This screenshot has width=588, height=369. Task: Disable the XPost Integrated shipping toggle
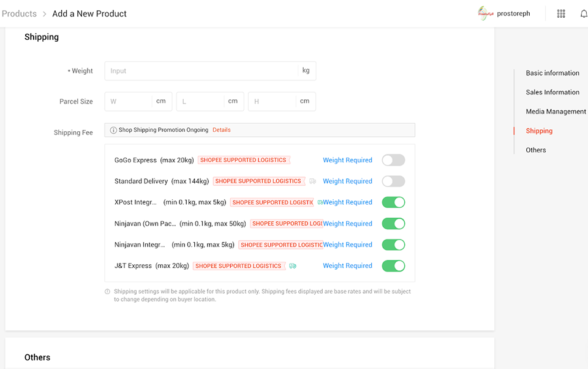click(393, 202)
